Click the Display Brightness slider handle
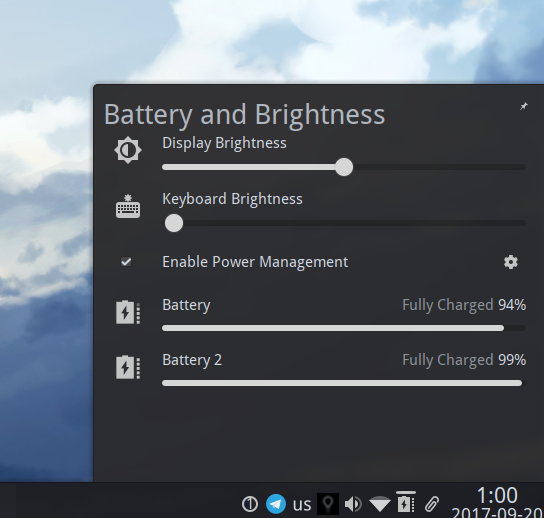 tap(344, 167)
